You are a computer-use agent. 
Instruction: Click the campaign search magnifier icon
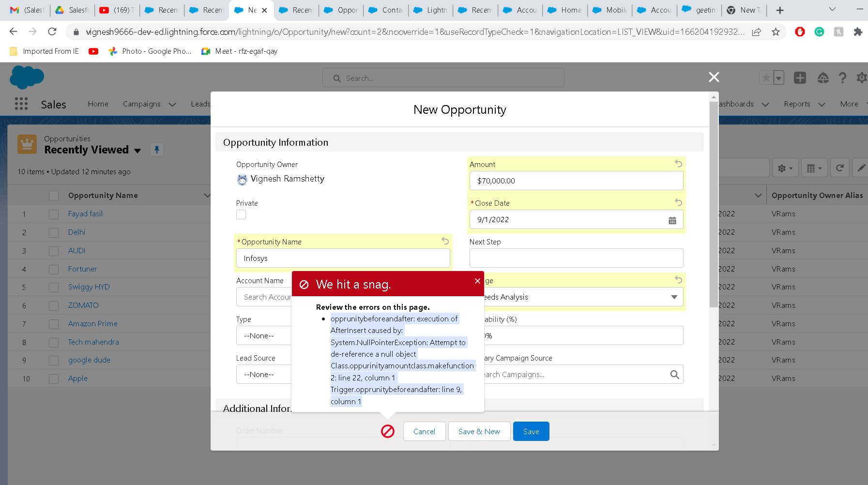coord(674,374)
